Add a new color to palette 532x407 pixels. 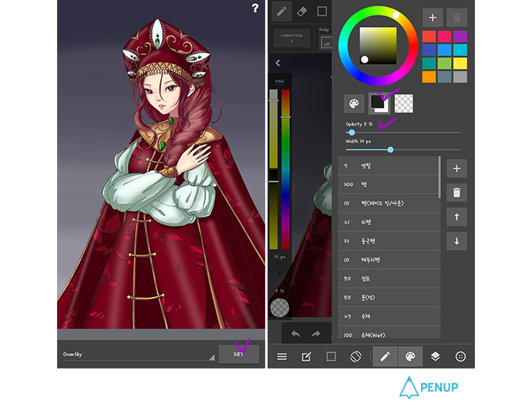click(433, 17)
